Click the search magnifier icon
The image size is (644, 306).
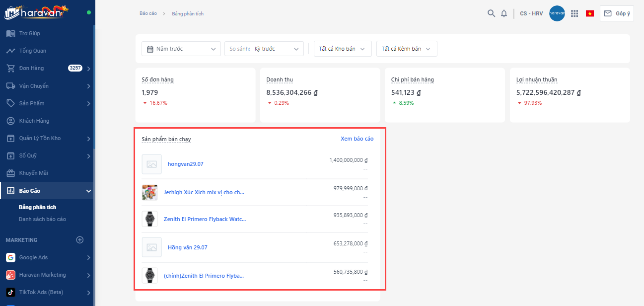pyautogui.click(x=491, y=13)
